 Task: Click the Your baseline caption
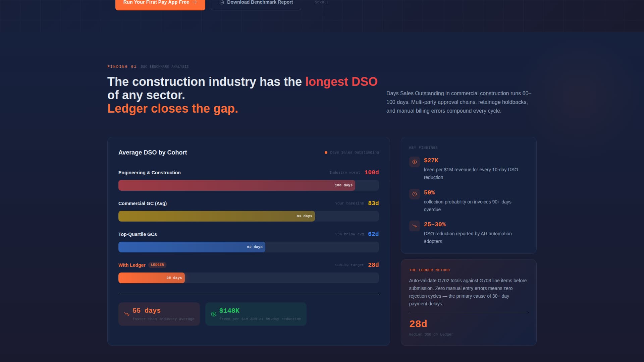pyautogui.click(x=350, y=203)
